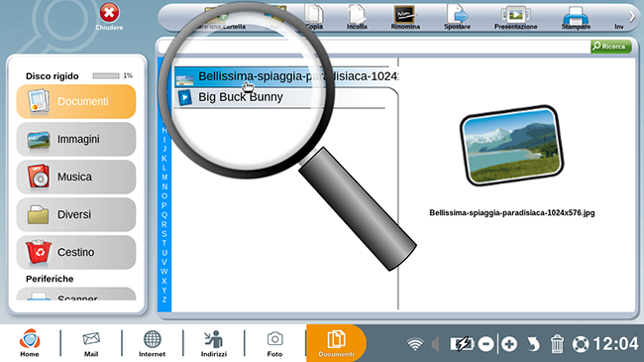The width and height of the screenshot is (644, 362).
Task: Click the Stampare printer icon
Action: click(576, 15)
